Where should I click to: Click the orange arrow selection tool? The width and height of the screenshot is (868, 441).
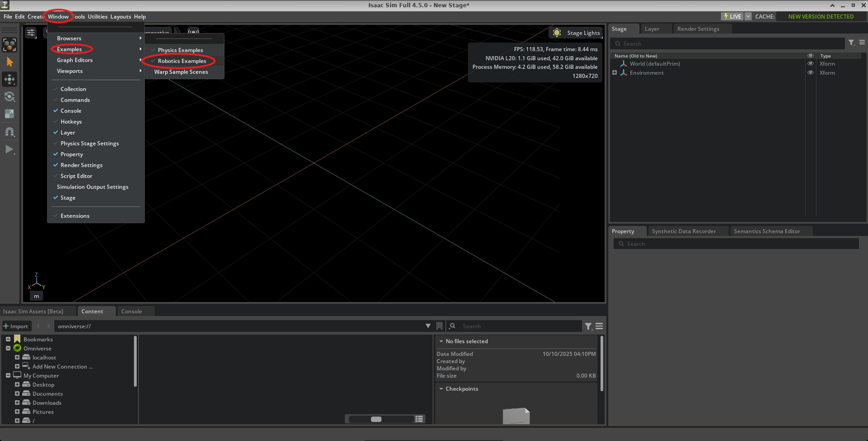(x=10, y=62)
